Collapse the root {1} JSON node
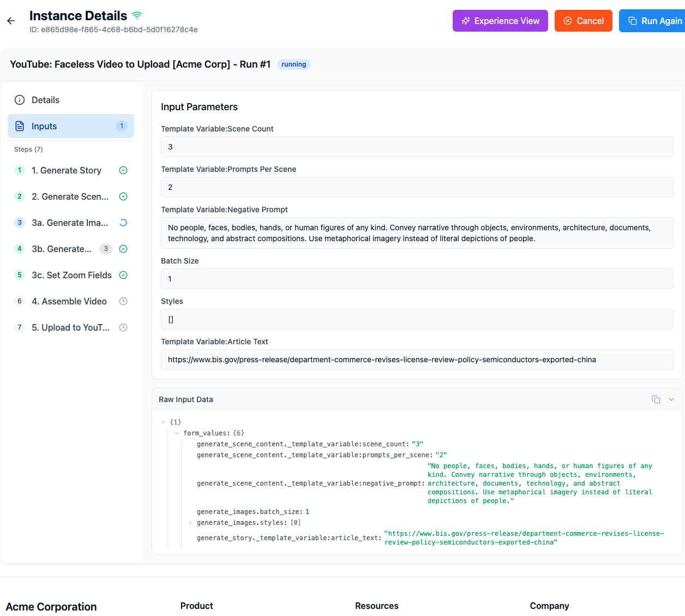This screenshot has height=616, width=685. coord(163,422)
